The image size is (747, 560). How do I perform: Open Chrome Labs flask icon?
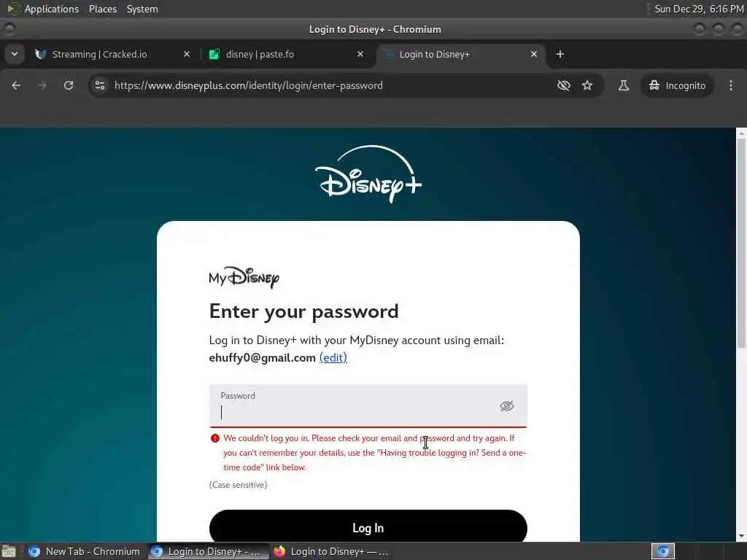click(623, 85)
